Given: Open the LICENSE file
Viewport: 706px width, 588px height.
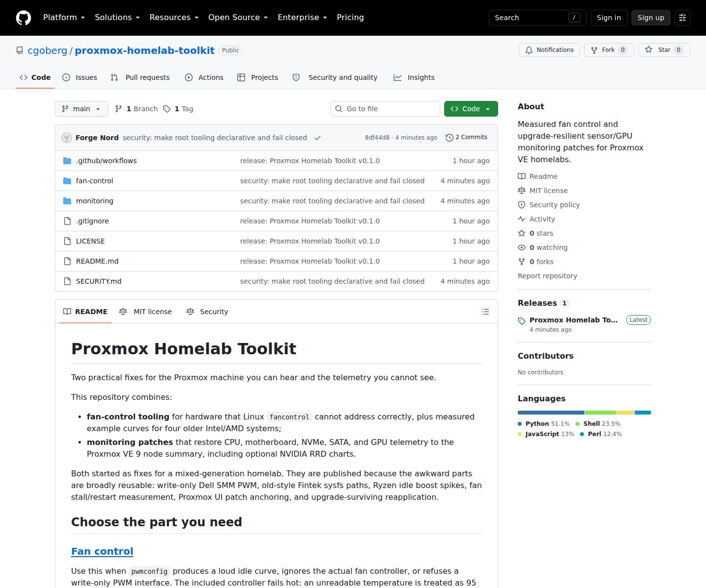Looking at the screenshot, I should point(90,241).
